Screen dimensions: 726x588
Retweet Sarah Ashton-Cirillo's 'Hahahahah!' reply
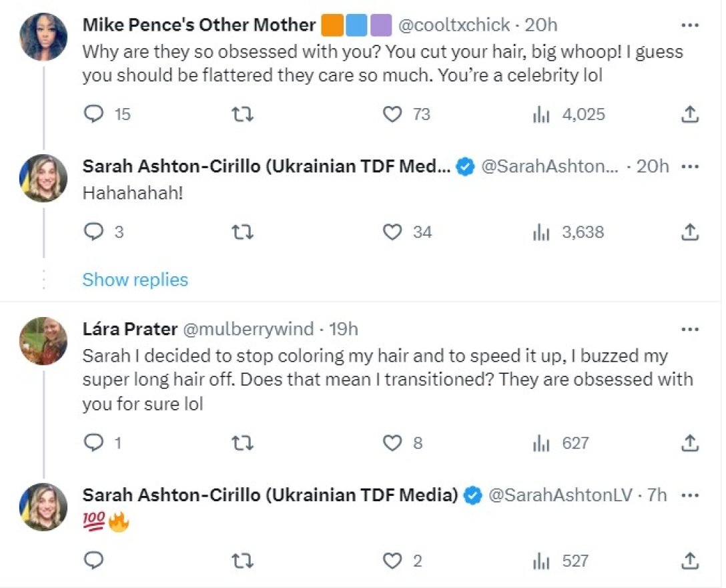click(243, 232)
